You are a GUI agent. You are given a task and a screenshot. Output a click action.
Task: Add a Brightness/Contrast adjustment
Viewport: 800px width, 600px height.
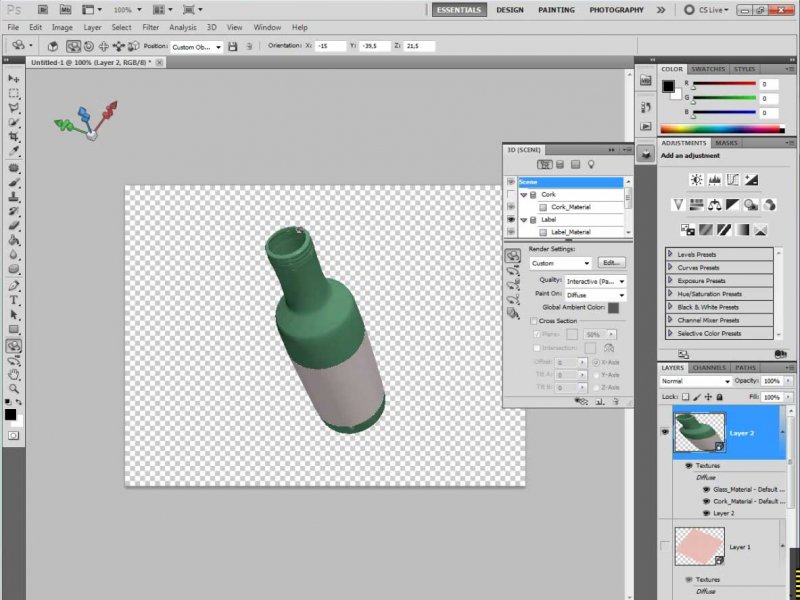pos(696,179)
